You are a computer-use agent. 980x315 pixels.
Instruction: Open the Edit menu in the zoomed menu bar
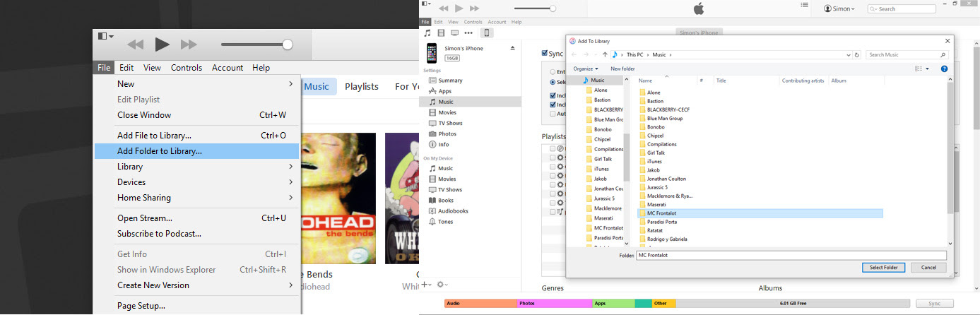[x=126, y=68]
